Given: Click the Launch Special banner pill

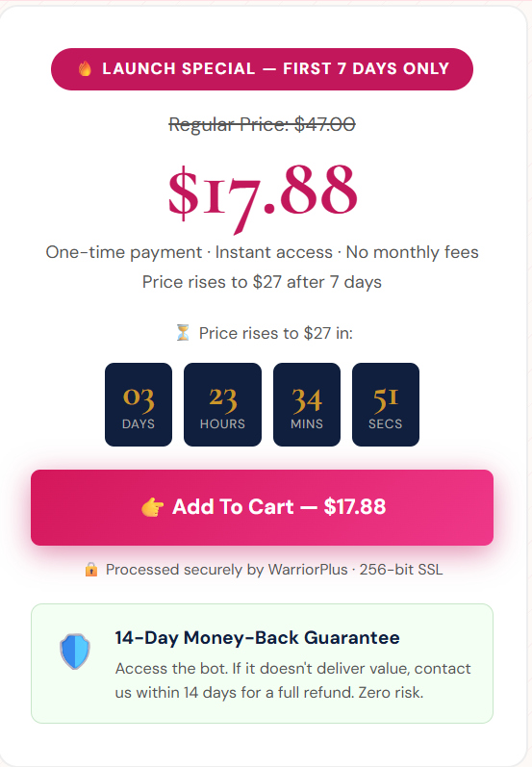Looking at the screenshot, I should [x=262, y=69].
